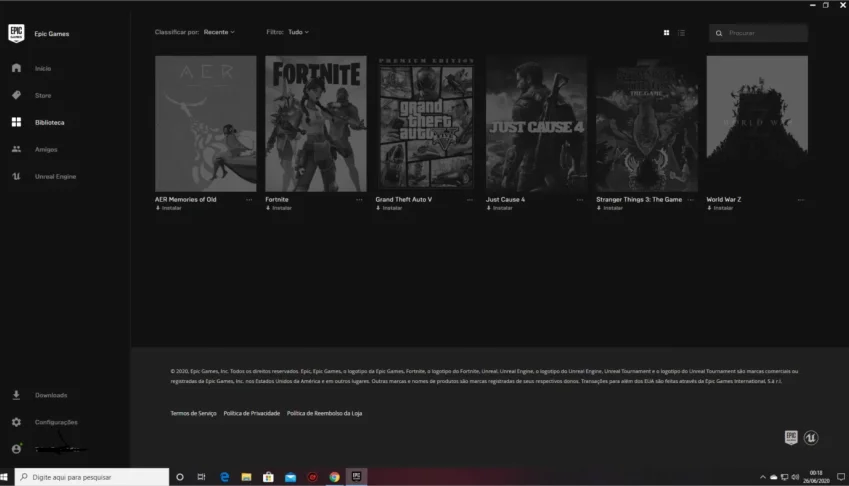Show hidden system tray icons

pos(763,477)
